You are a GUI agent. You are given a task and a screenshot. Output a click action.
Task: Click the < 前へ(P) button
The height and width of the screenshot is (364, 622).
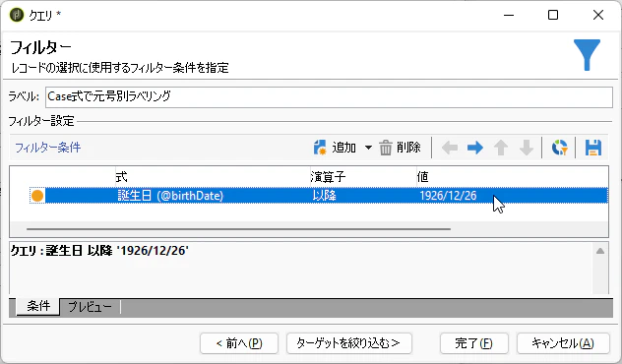pyautogui.click(x=239, y=343)
